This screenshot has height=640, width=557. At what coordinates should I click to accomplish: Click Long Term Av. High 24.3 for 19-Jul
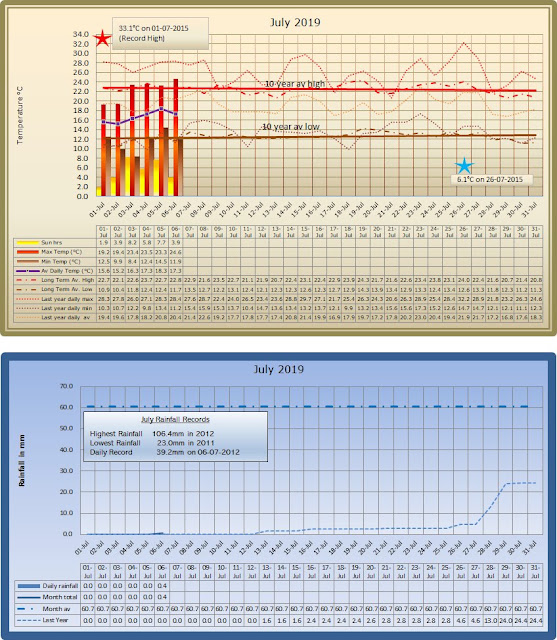click(363, 280)
